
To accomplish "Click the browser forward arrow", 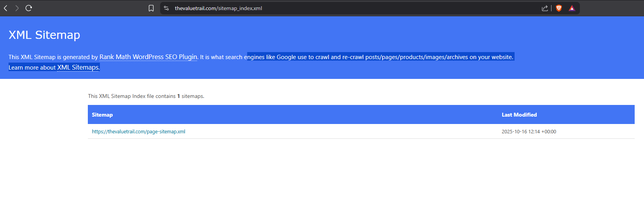I will tap(17, 8).
